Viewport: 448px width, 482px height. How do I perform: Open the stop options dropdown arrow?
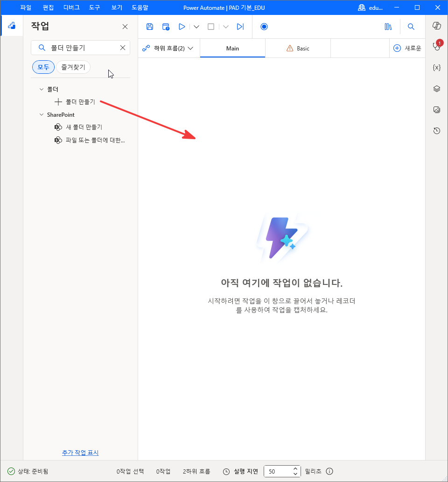(x=226, y=27)
